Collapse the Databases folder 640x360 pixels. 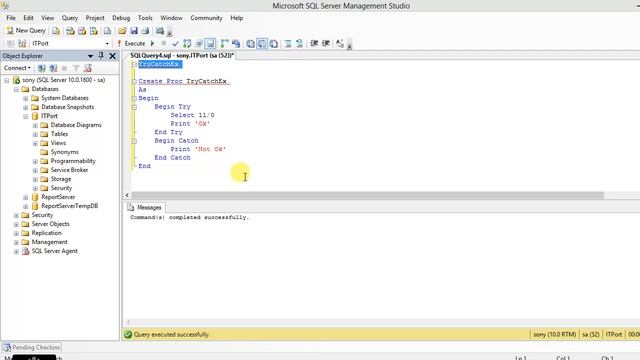(16, 89)
